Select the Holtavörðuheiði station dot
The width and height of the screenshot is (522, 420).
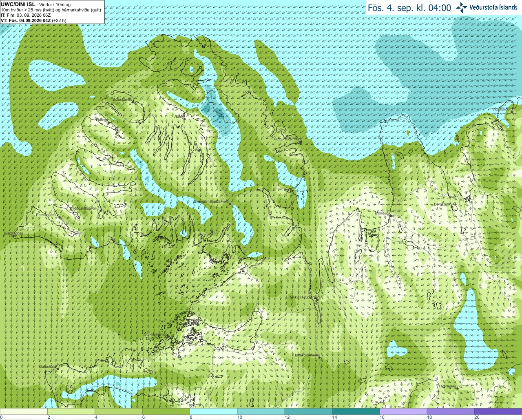coord(319,358)
